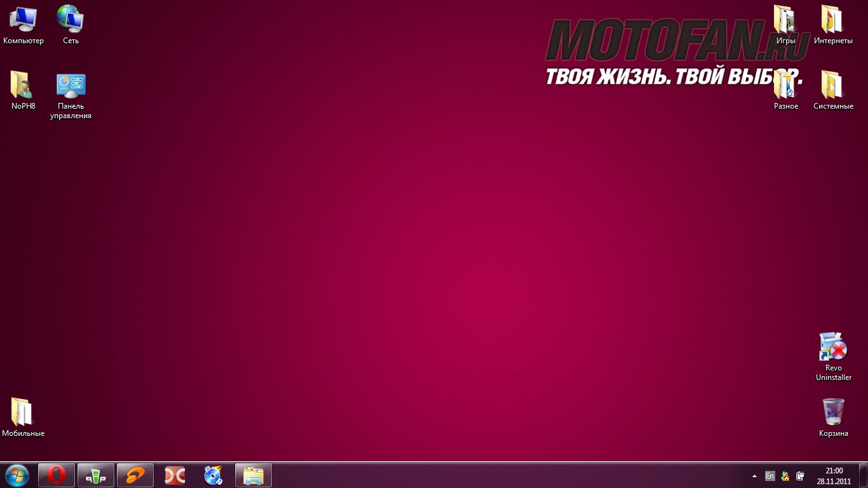The image size is (868, 488).
Task: Open the QIP messenger taskbar icon
Action: coord(96,475)
